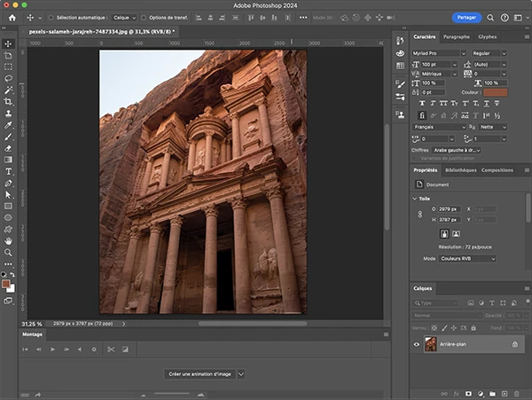Switch to the Glyphes tab
The height and width of the screenshot is (400, 532).
(487, 36)
